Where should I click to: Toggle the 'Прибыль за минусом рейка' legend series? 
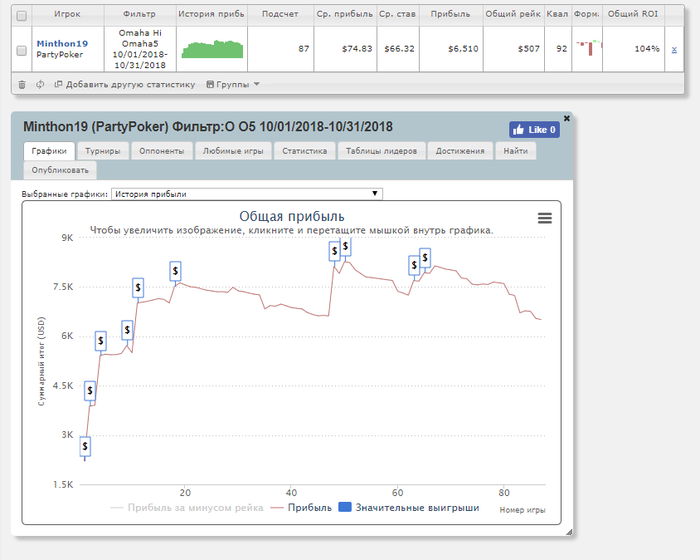coord(187,508)
